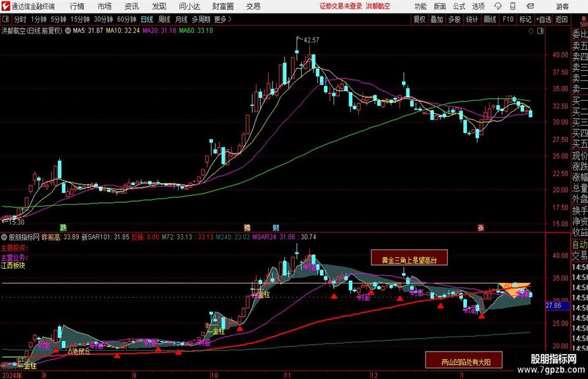Viewport: 588px width, 379px height.
Task: Switch to 60分钟 period
Action: [127, 19]
